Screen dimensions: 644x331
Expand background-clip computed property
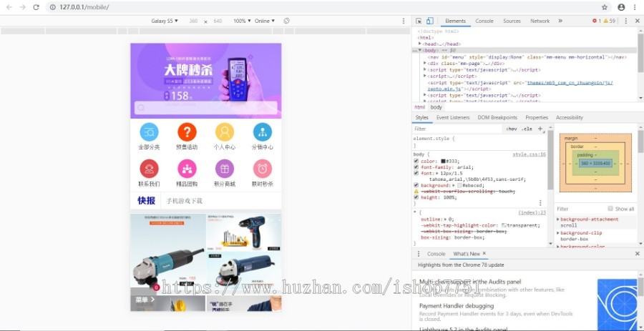click(558, 233)
